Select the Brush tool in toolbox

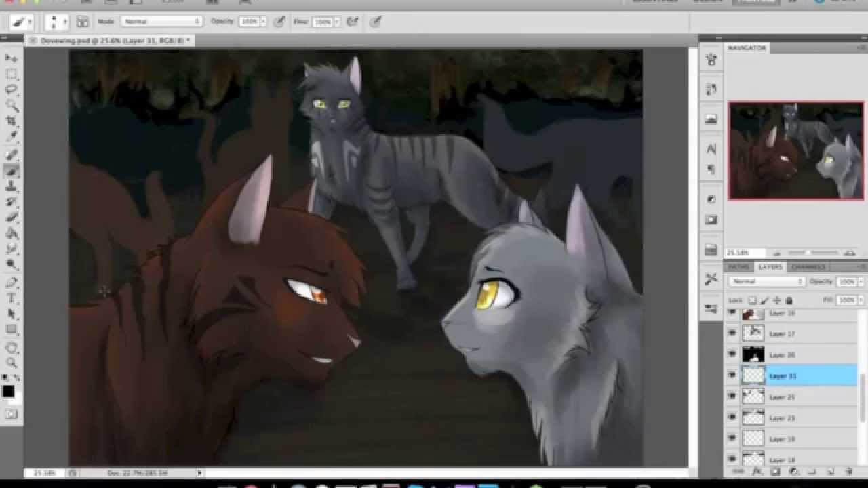click(12, 171)
